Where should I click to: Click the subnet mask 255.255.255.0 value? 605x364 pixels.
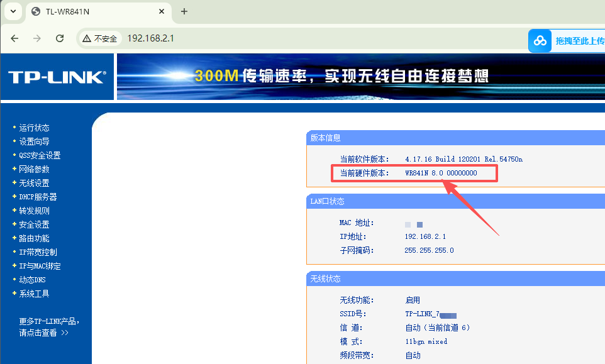tap(429, 250)
